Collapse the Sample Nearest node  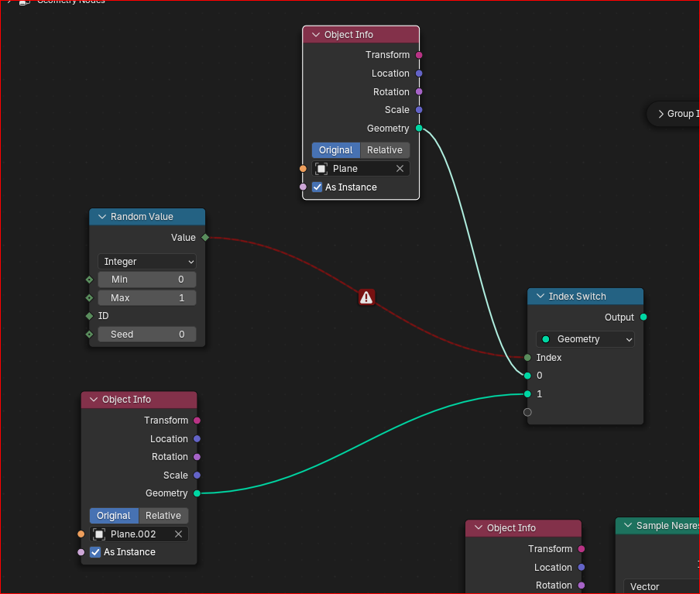coord(628,525)
